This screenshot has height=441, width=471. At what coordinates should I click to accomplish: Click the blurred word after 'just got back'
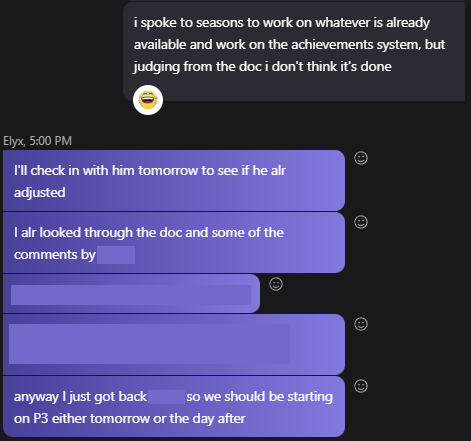tap(166, 397)
